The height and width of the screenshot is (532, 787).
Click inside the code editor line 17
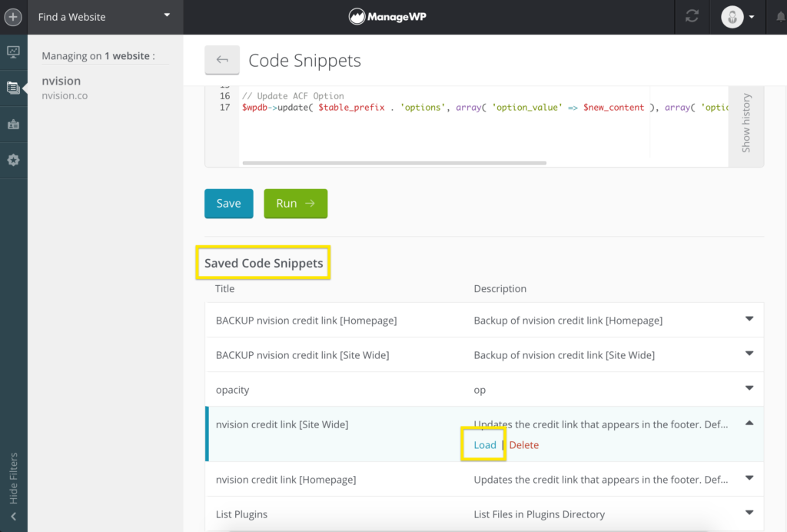tap(484, 108)
